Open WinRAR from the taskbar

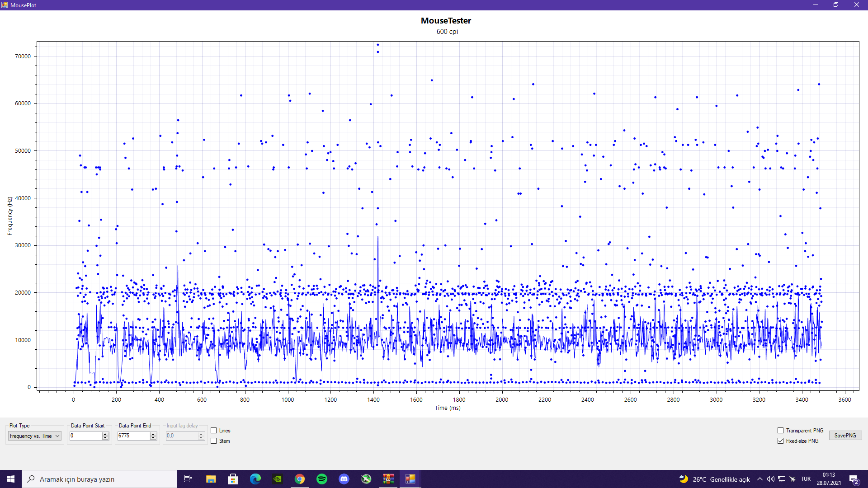[388, 479]
